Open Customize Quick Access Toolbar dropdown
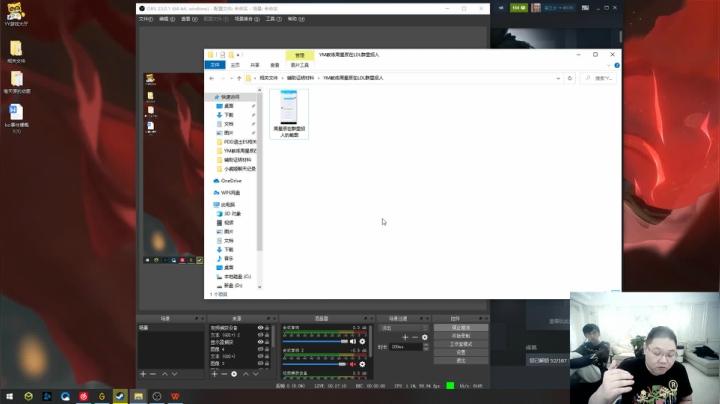The width and height of the screenshot is (720, 404). (238, 55)
